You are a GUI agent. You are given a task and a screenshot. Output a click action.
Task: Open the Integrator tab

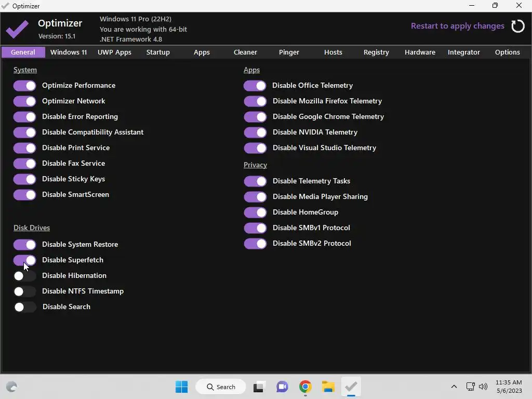[x=464, y=52]
